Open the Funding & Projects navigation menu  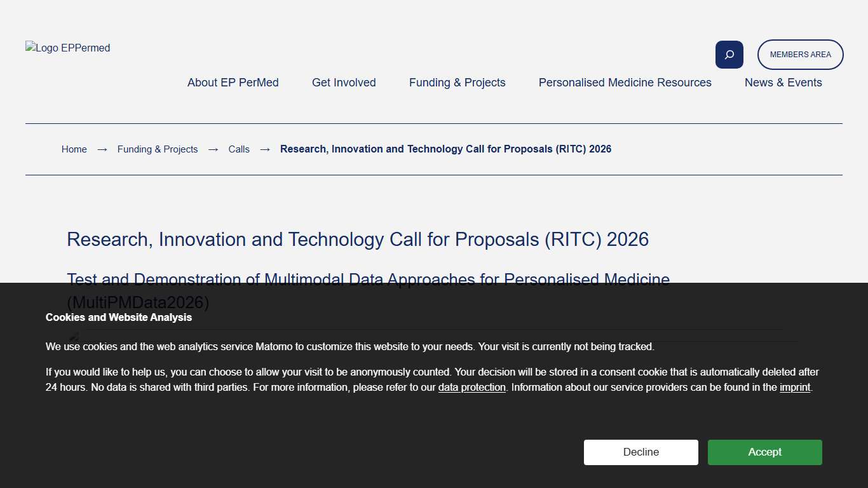point(457,83)
